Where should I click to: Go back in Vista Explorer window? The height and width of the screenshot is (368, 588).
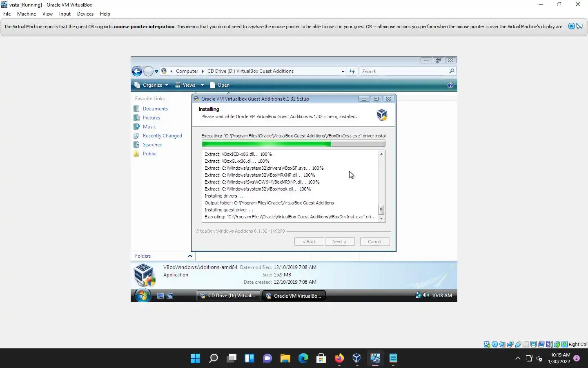coord(137,71)
